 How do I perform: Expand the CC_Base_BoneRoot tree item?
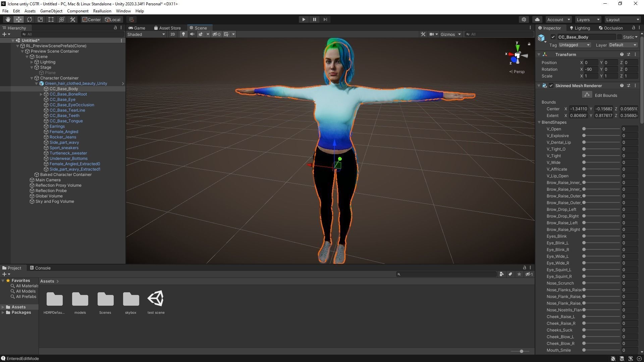click(41, 94)
